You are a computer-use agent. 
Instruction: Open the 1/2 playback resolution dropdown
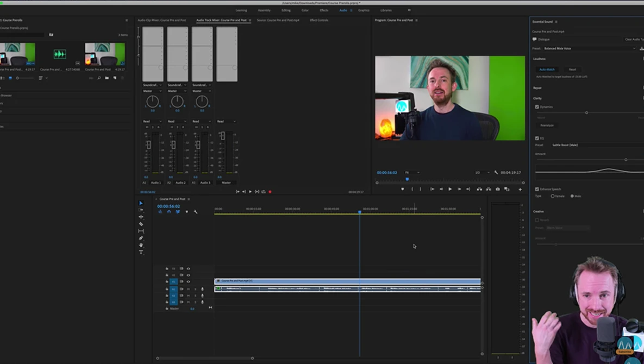point(482,172)
